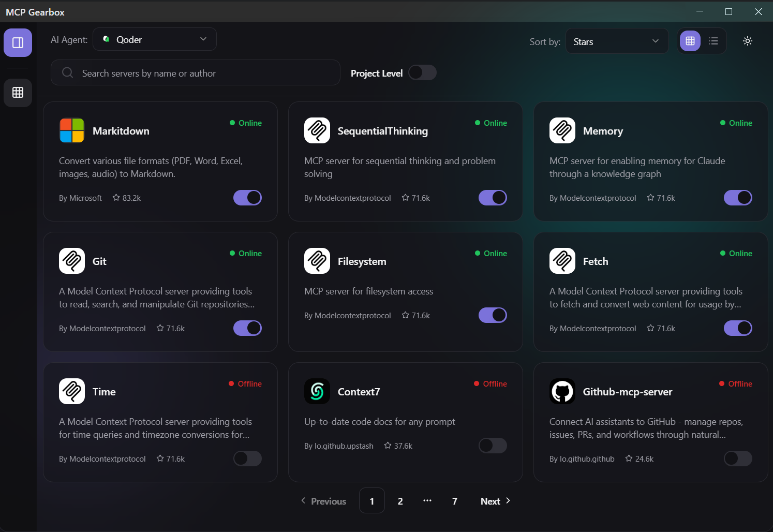The height and width of the screenshot is (532, 773).
Task: Click star icon on Github-mcp-server card
Action: [x=629, y=459]
